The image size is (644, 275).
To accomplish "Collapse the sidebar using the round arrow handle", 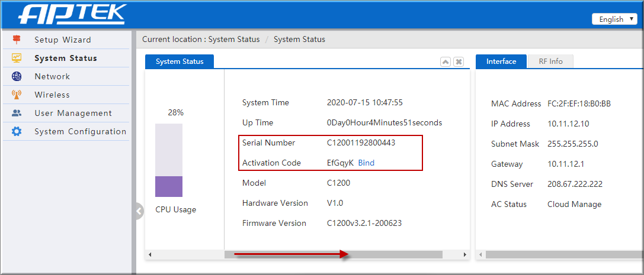I will (139, 212).
